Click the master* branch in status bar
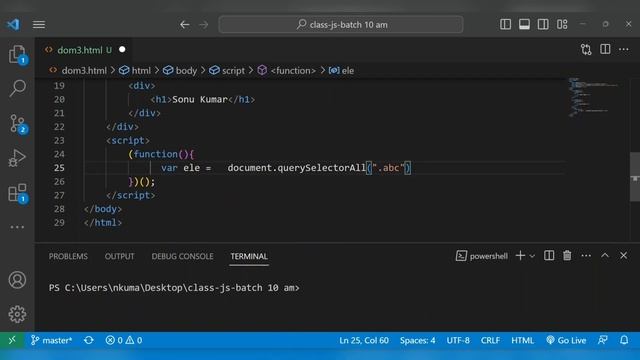 [51, 340]
